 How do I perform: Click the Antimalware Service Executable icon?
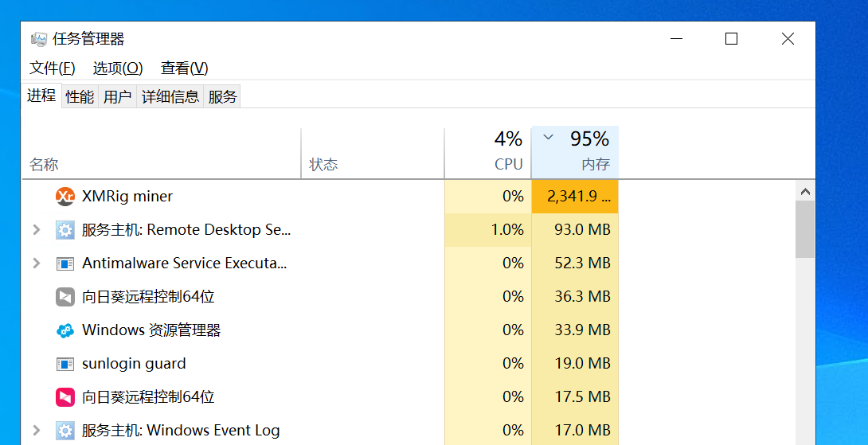[x=65, y=263]
